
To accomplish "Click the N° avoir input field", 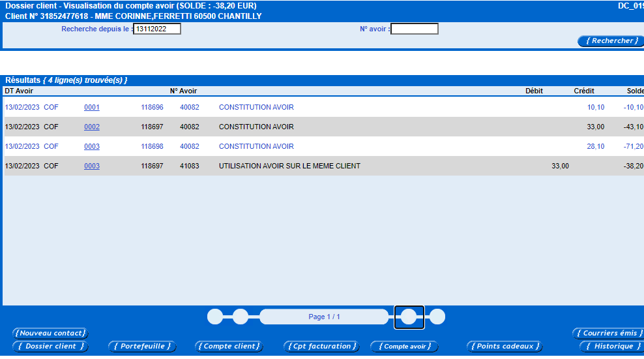I will click(x=415, y=29).
